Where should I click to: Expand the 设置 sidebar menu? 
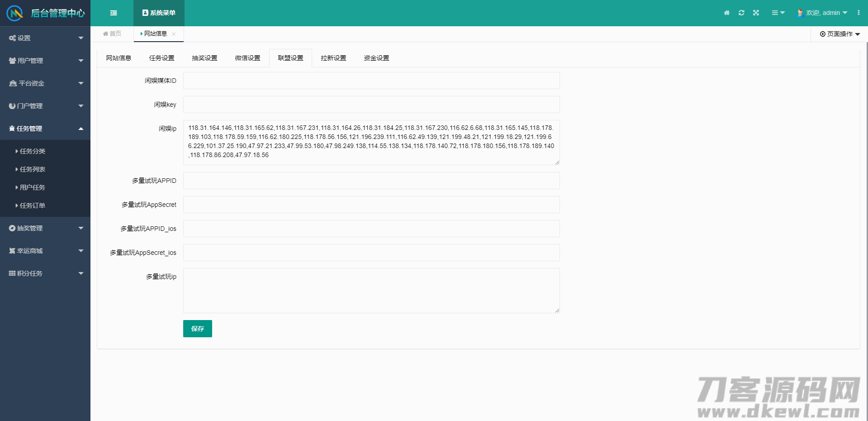(x=45, y=38)
